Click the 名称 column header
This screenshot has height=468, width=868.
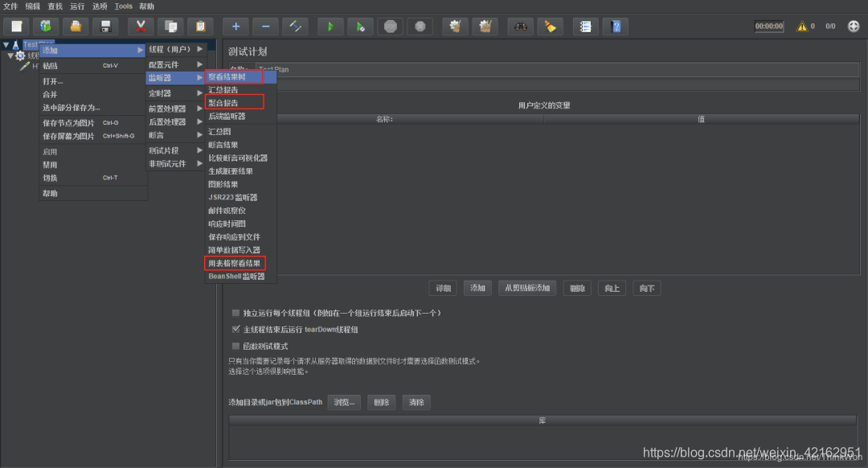point(385,119)
